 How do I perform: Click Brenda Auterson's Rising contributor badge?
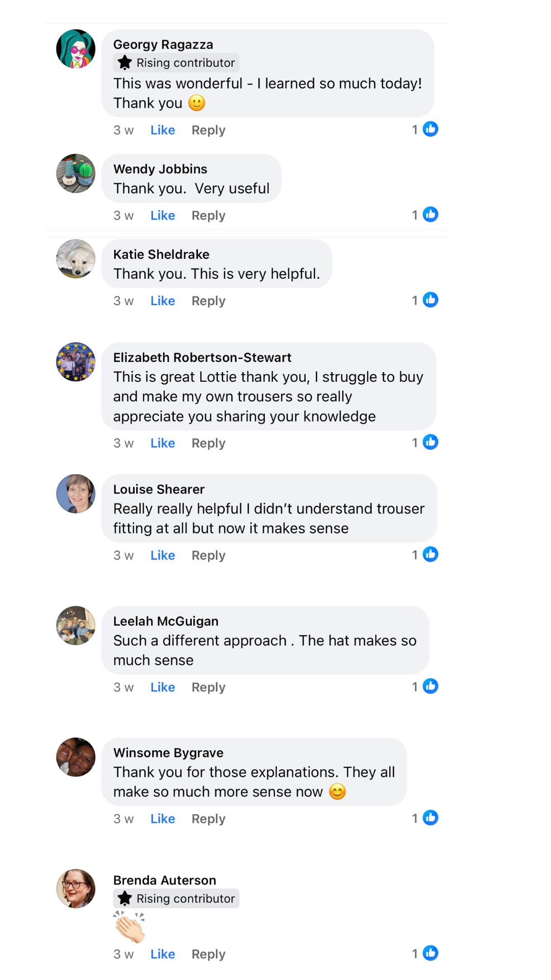click(176, 898)
